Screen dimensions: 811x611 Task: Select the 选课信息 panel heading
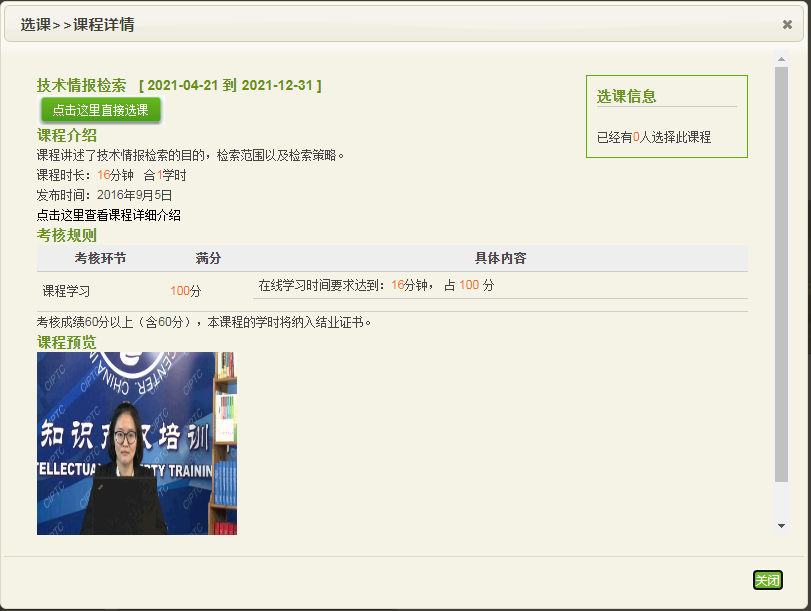point(627,97)
